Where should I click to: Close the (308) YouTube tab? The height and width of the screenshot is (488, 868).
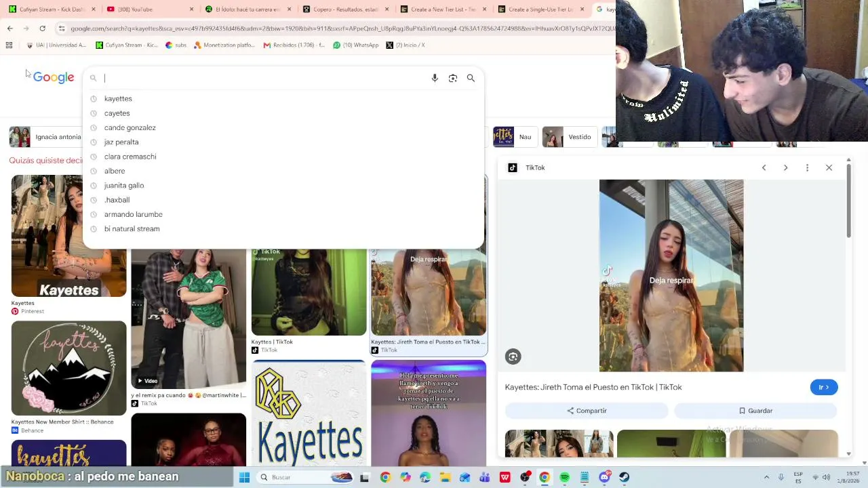(x=192, y=9)
